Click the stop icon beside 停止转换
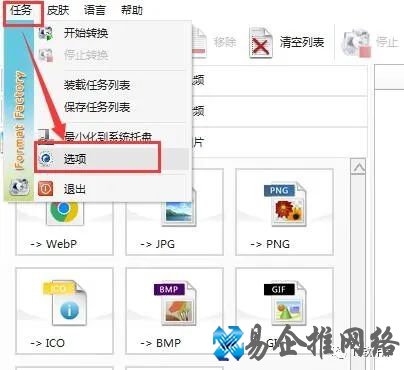The width and height of the screenshot is (404, 370). point(46,55)
